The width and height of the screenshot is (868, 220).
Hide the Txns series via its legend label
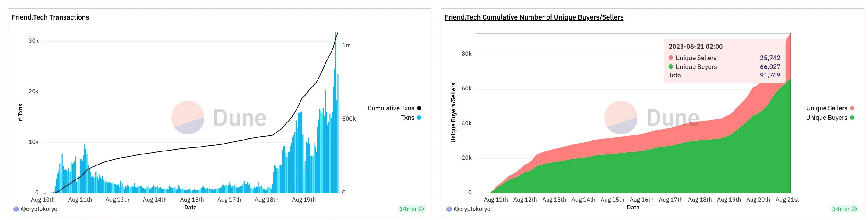[x=407, y=118]
